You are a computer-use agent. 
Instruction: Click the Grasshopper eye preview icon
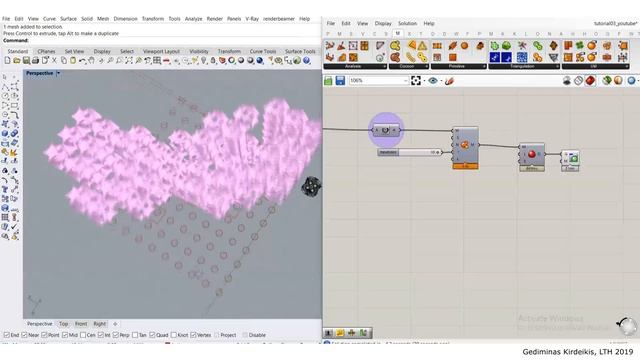click(x=433, y=81)
